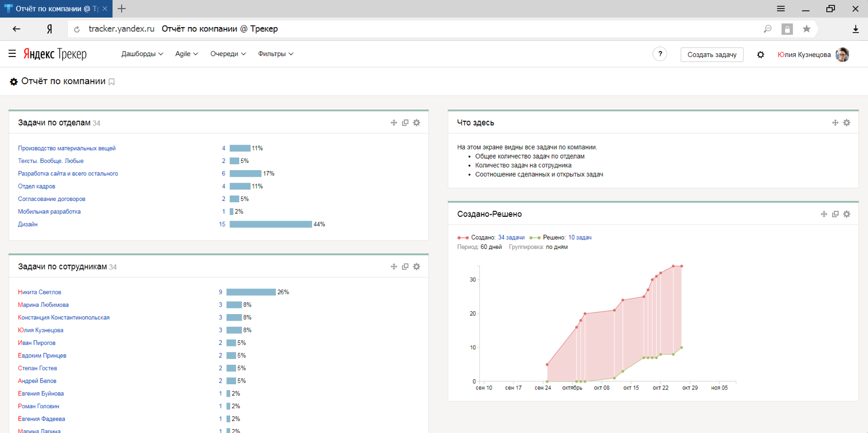Screen dimensions: 868x433
Task: Click the Создать задачу button
Action: [x=712, y=54]
